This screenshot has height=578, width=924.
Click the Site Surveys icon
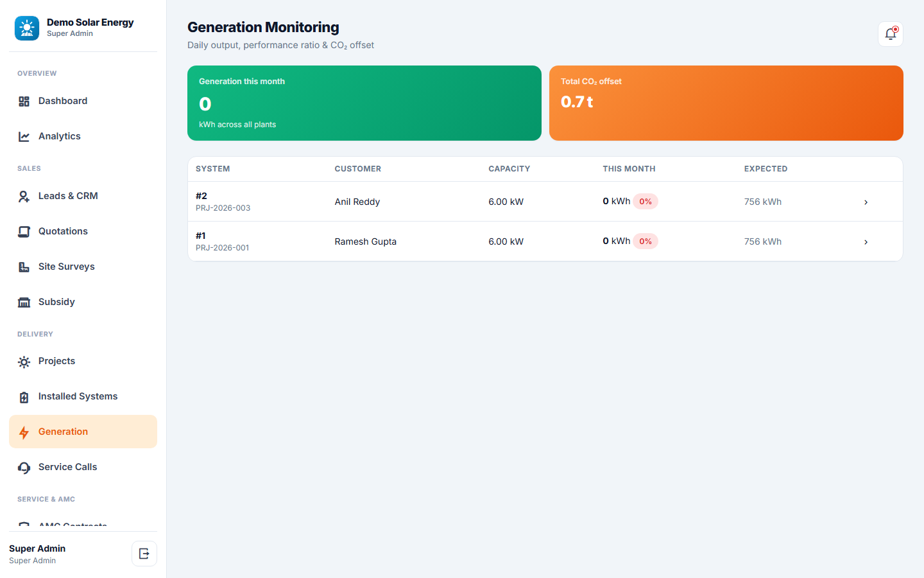[24, 267]
